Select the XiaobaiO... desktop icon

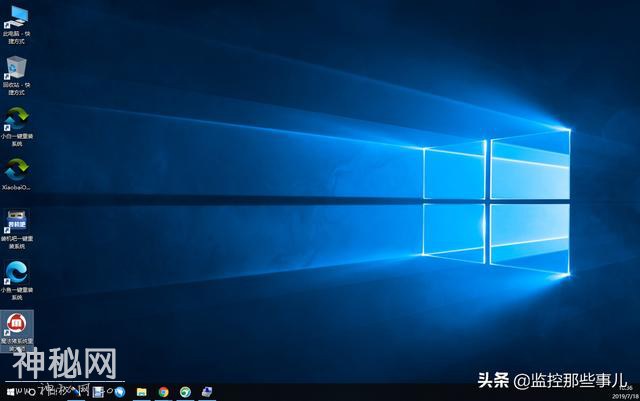[x=16, y=175]
